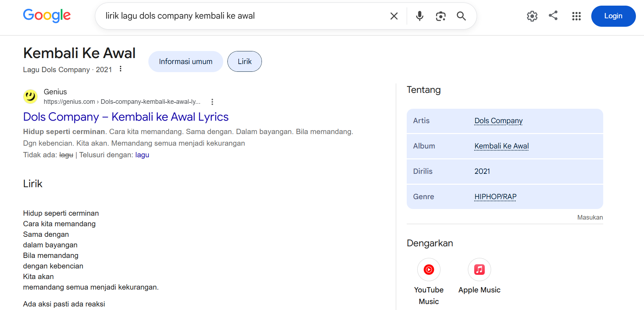The image size is (644, 310).
Task: Switch to the Informasi umum tab
Action: tap(186, 62)
